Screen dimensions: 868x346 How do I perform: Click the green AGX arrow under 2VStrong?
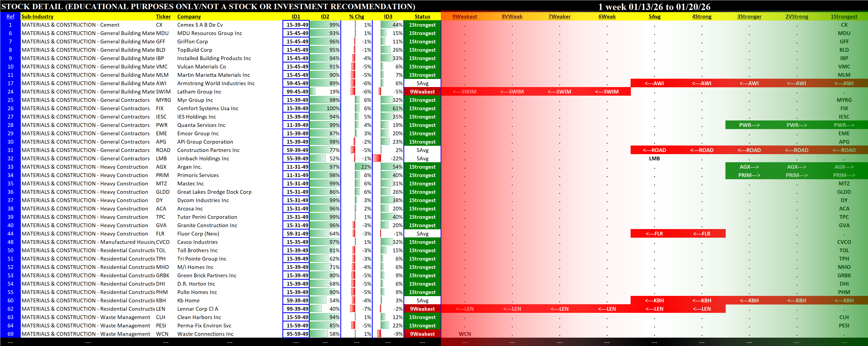click(x=797, y=167)
